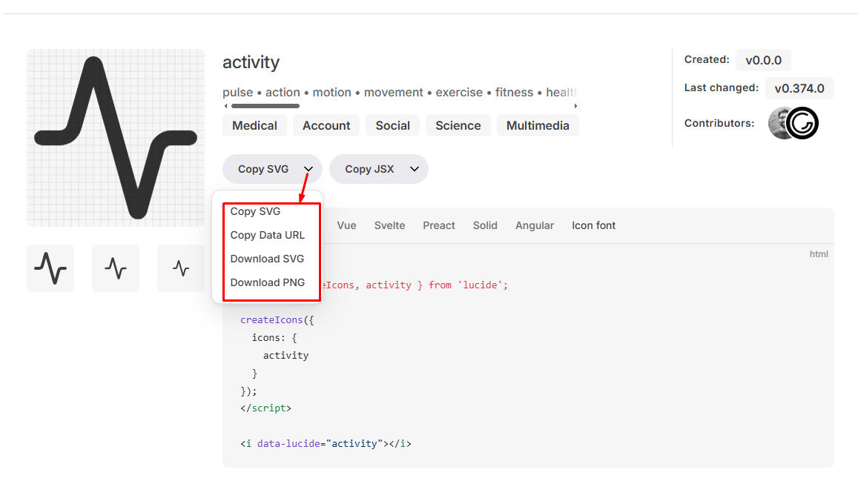Click the Medical category tag
Screen dimensions: 858x504
click(254, 125)
